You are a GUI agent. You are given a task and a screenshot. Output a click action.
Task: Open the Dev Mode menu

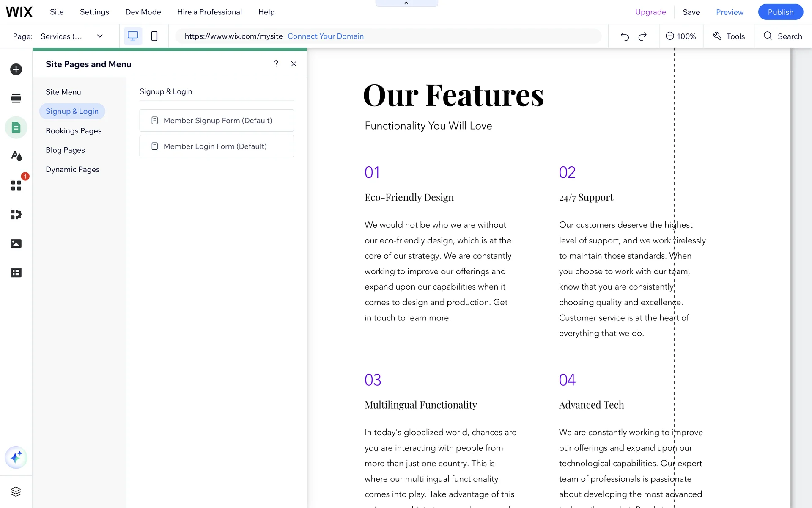(143, 12)
